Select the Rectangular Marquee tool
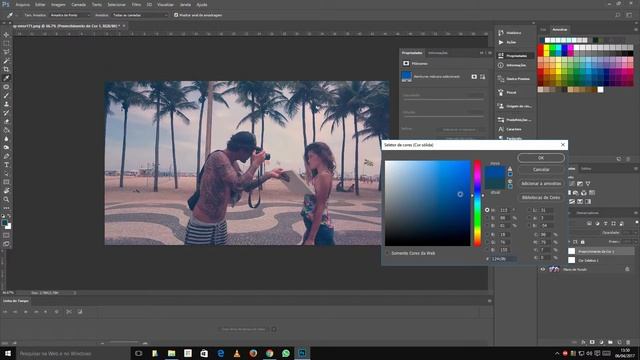 pos(6,43)
